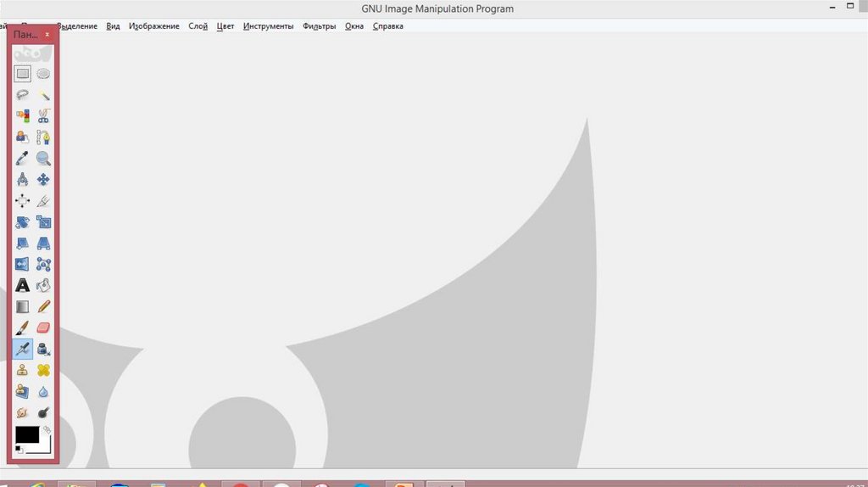Select the Zoom magnifier tool
The width and height of the screenshot is (868, 487).
click(43, 158)
